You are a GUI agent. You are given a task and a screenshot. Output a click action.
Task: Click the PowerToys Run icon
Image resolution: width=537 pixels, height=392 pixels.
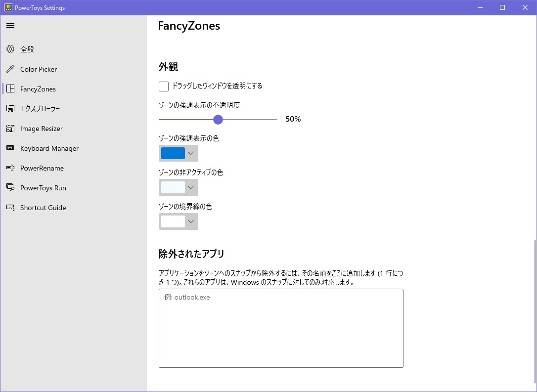[x=10, y=188]
